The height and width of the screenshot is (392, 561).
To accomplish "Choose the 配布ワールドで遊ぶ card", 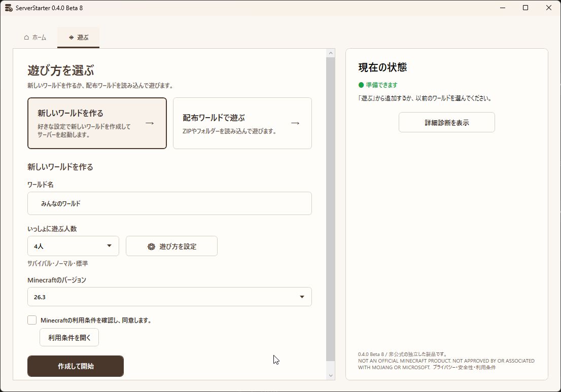I will pos(242,123).
